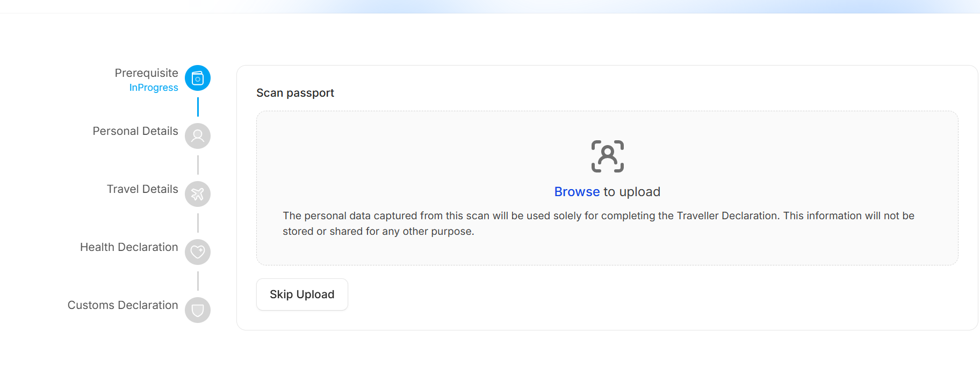Click the passport face-scan icon
Image resolution: width=980 pixels, height=374 pixels.
[x=607, y=156]
